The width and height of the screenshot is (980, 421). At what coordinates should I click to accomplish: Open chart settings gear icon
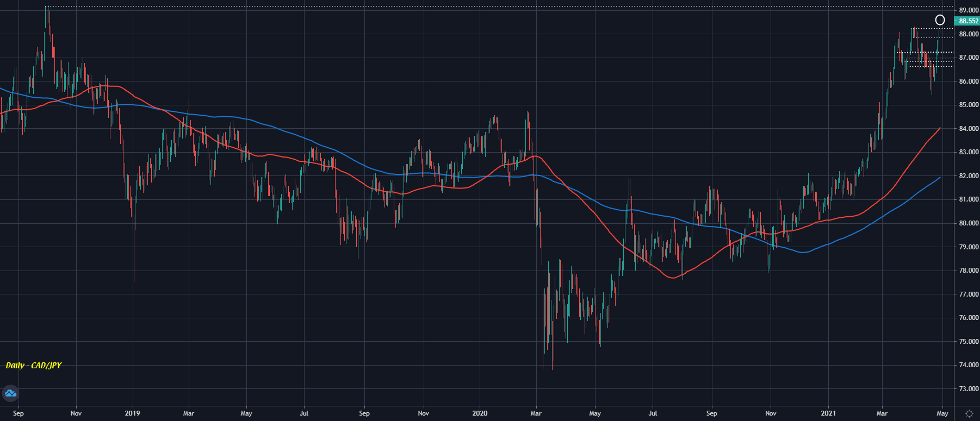pos(969,413)
